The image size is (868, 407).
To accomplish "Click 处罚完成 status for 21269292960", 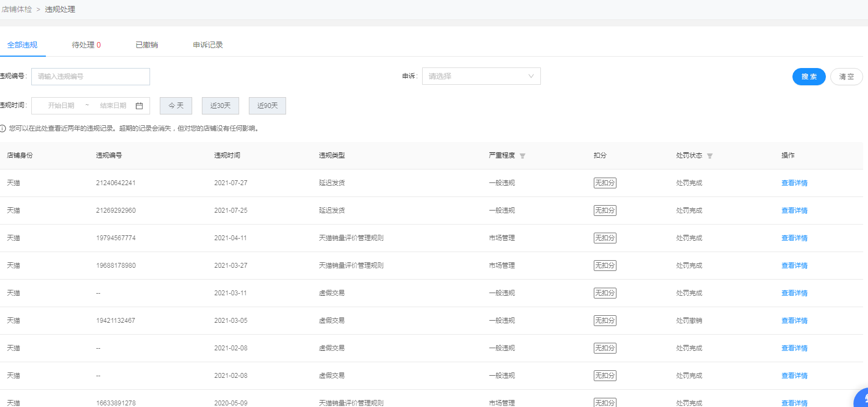I will pyautogui.click(x=689, y=211).
